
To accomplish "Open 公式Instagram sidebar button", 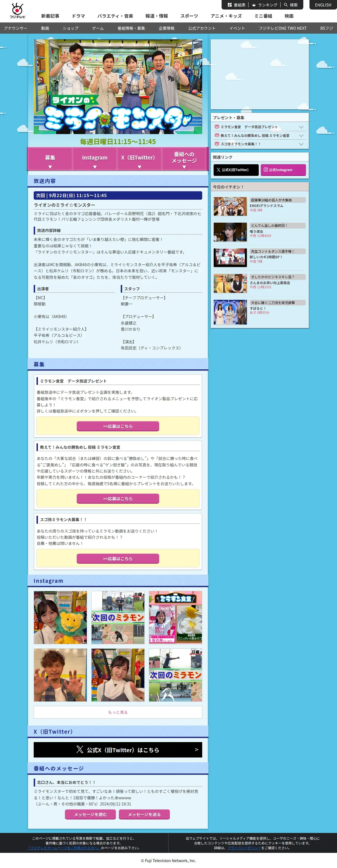I will pos(283,170).
